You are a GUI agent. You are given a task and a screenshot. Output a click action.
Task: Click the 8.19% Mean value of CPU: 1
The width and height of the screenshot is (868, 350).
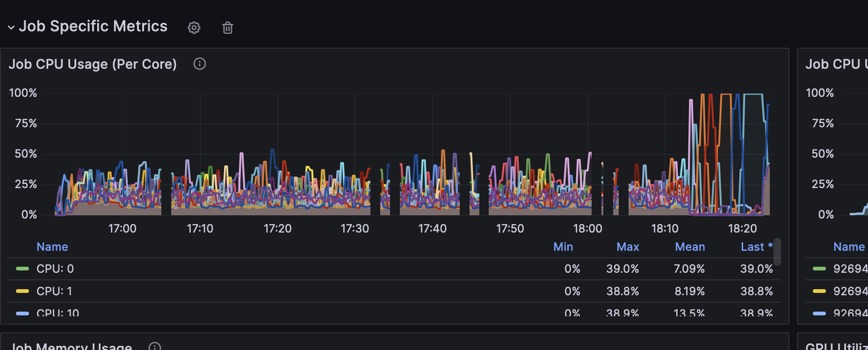coord(689,291)
